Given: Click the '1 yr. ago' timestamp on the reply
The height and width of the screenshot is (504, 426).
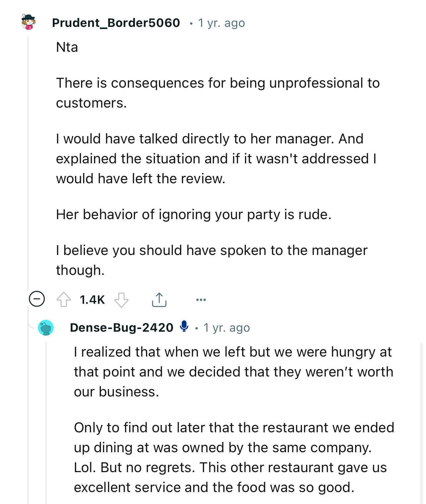Looking at the screenshot, I should (227, 327).
